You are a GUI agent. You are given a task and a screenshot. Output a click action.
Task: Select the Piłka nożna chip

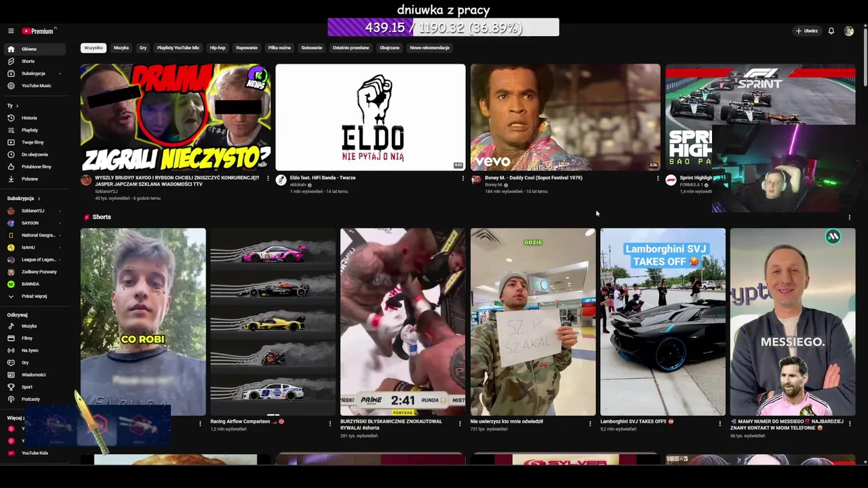point(279,48)
